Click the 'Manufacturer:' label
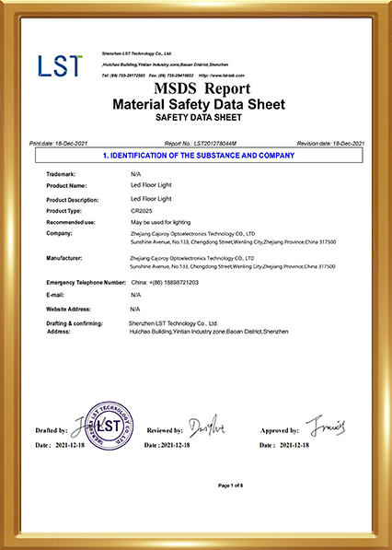The width and height of the screenshot is (392, 550). (64, 258)
